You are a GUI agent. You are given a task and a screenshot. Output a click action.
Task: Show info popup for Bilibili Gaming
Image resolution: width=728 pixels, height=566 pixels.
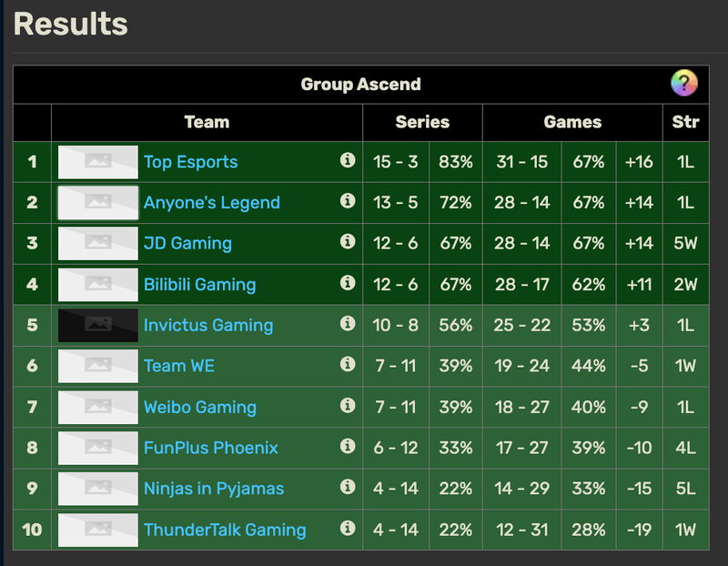click(347, 283)
